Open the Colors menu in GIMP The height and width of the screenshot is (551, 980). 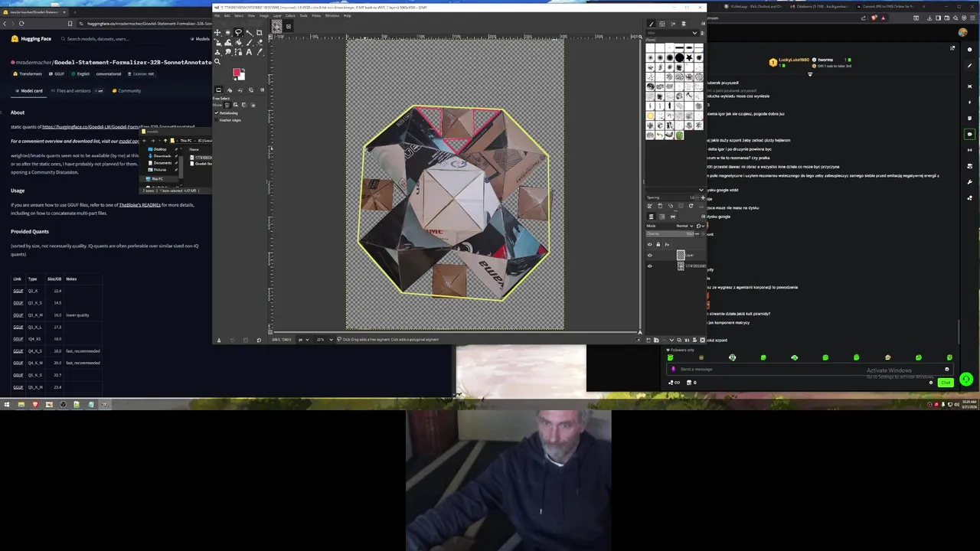point(290,15)
